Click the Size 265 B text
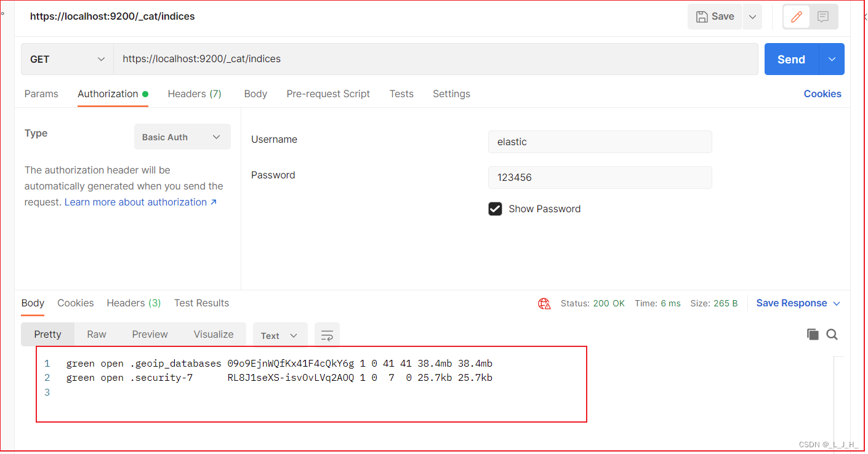The image size is (868, 454). (x=713, y=303)
